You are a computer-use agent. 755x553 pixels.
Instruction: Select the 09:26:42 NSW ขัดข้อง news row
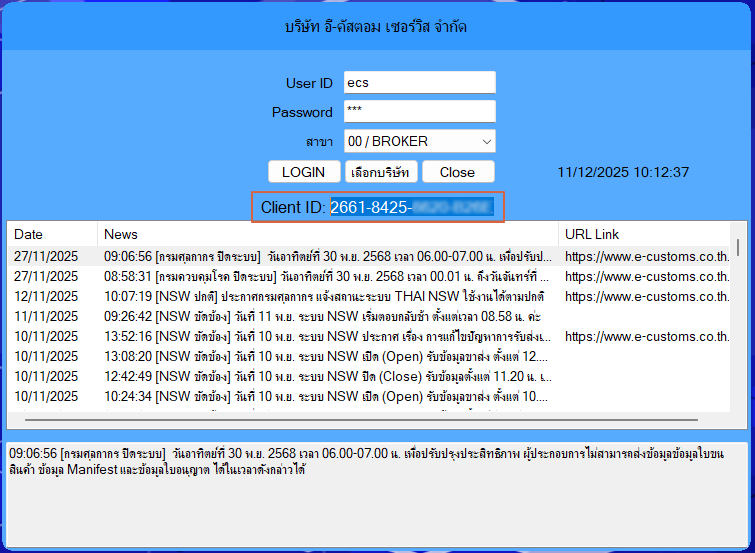(328, 316)
